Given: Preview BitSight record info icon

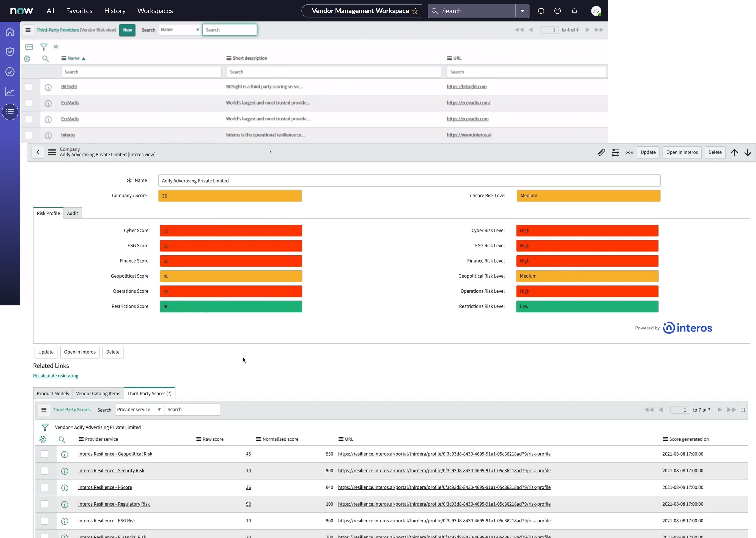Looking at the screenshot, I should 48,87.
